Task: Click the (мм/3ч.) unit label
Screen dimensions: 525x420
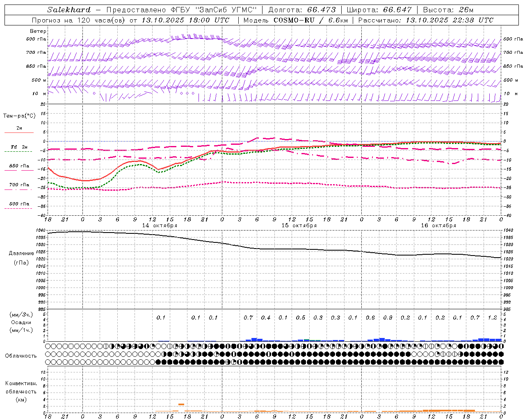Action: click(21, 315)
